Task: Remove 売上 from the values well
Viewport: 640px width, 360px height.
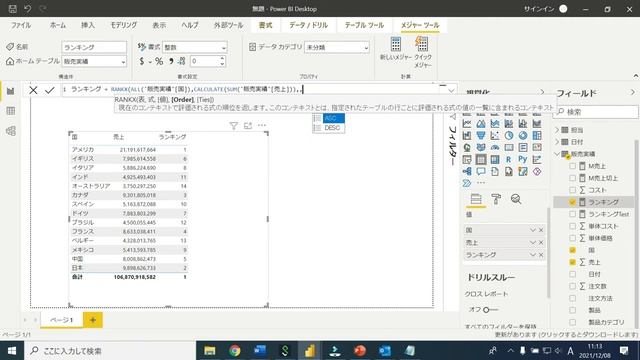Action: click(541, 242)
